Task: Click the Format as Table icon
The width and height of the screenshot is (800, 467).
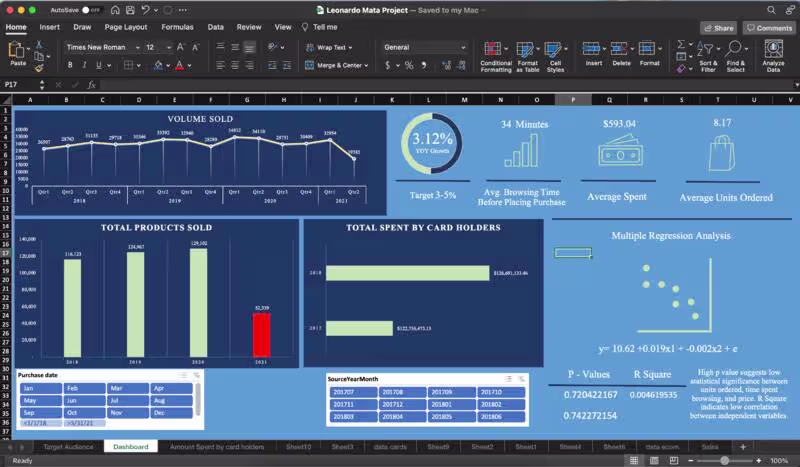Action: (x=524, y=50)
